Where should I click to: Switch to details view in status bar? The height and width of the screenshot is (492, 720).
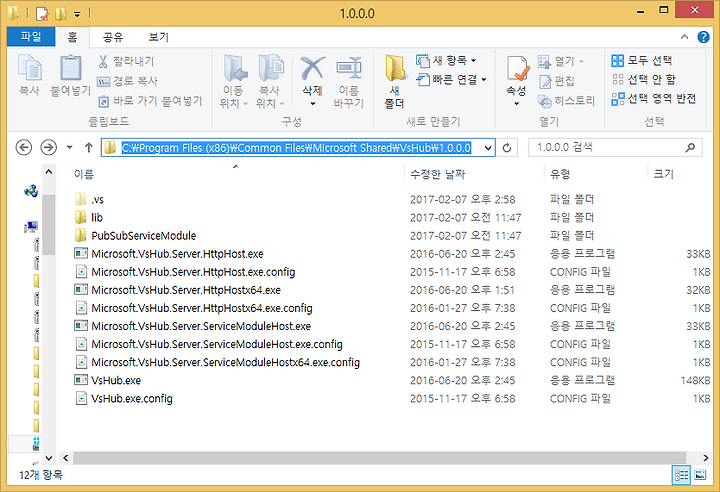681,475
